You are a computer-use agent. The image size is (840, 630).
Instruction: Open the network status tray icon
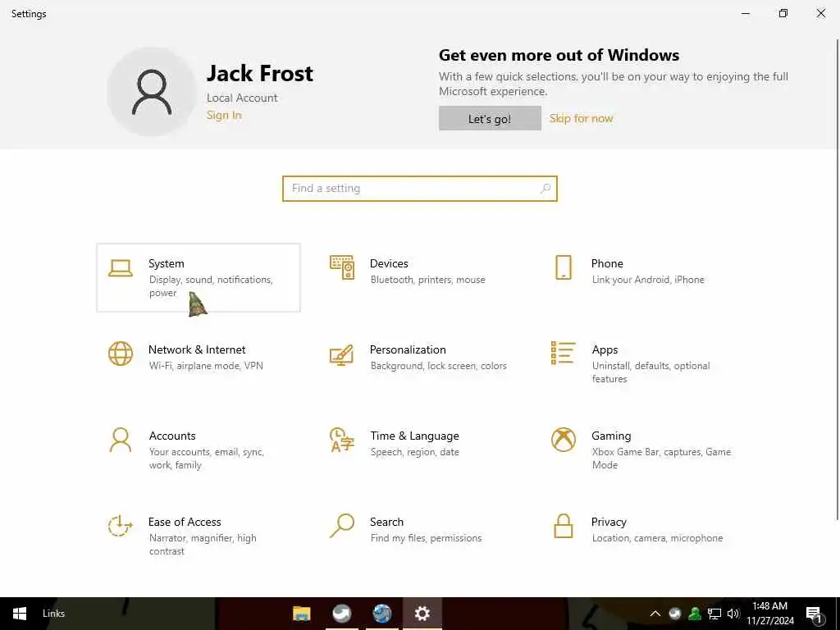coord(714,614)
